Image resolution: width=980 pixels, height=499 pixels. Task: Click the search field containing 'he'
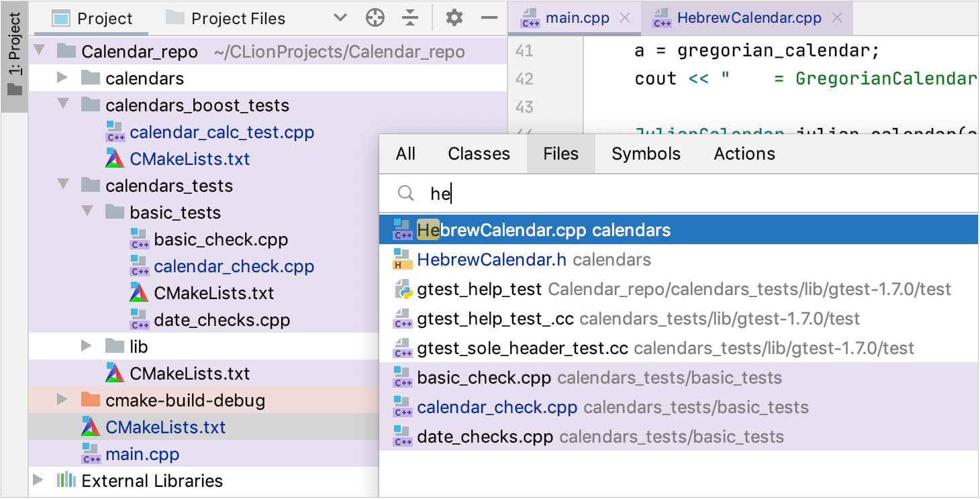point(679,194)
